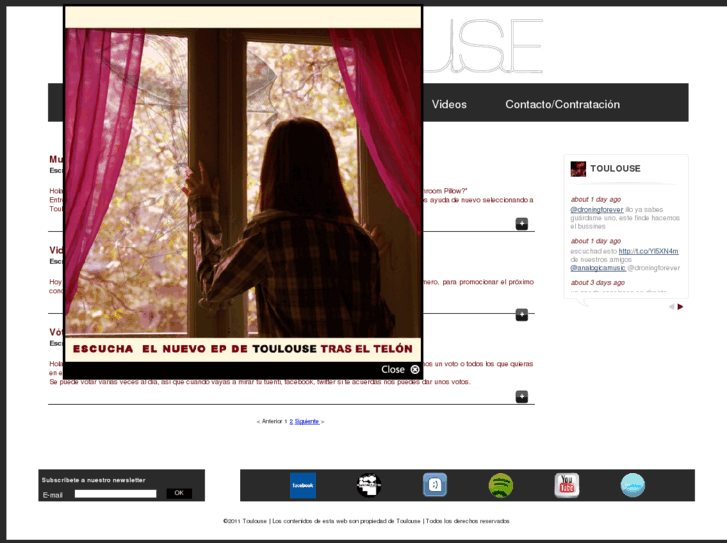Open the http://t.co/YI5XN4m link
727x545 pixels.
[648, 251]
